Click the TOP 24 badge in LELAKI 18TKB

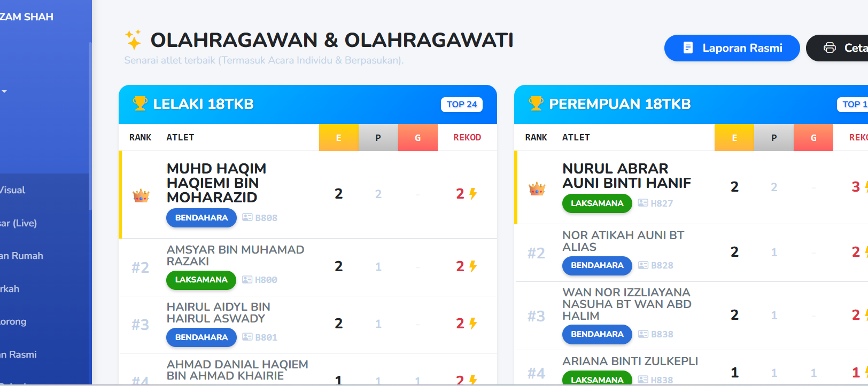pyautogui.click(x=462, y=105)
